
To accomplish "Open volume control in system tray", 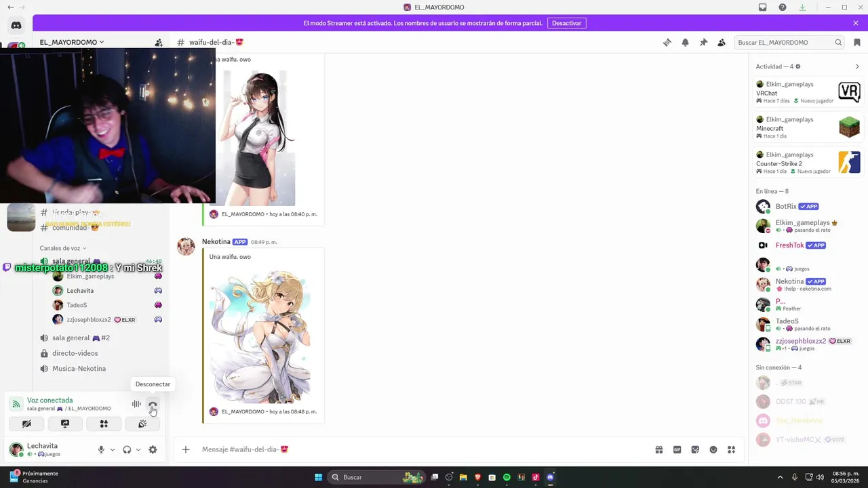I will (821, 477).
